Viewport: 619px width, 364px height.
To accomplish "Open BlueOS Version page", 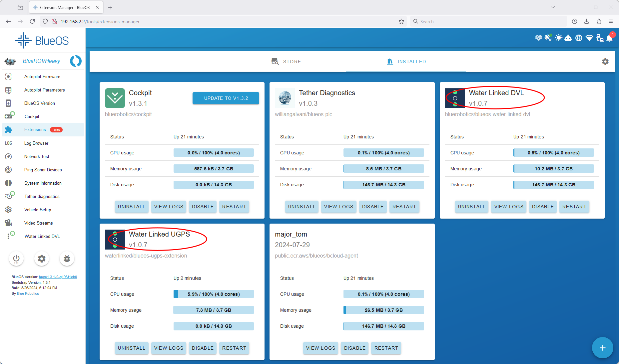I will pyautogui.click(x=43, y=103).
